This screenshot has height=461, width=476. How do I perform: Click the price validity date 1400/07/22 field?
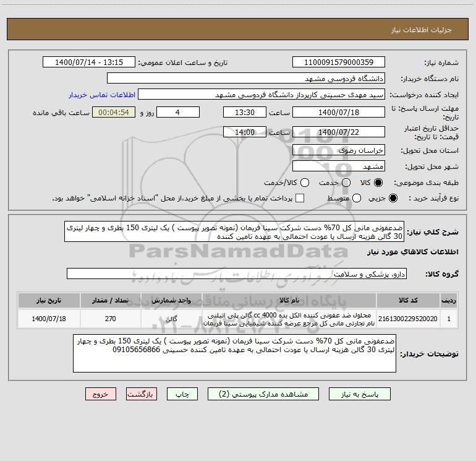point(339,132)
